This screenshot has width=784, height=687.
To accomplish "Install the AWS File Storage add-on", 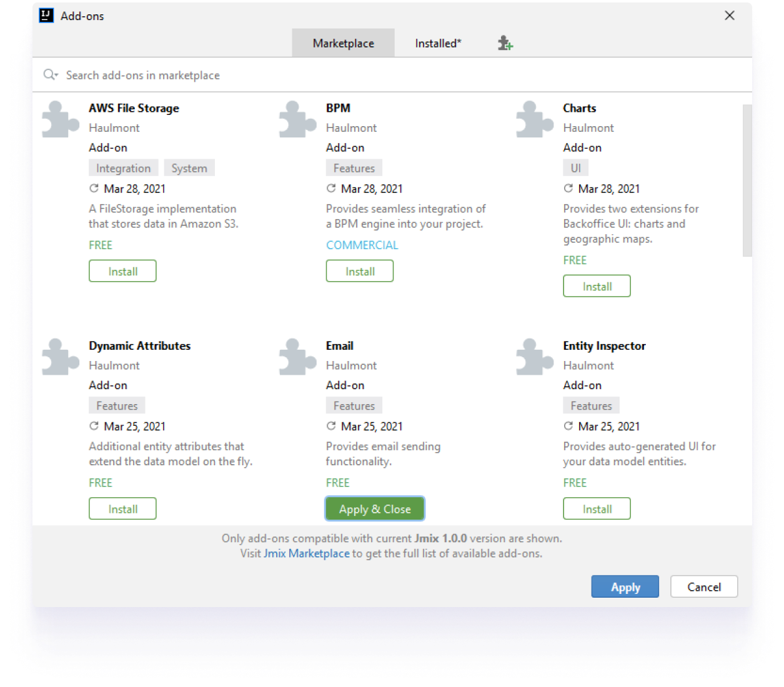I will point(122,271).
